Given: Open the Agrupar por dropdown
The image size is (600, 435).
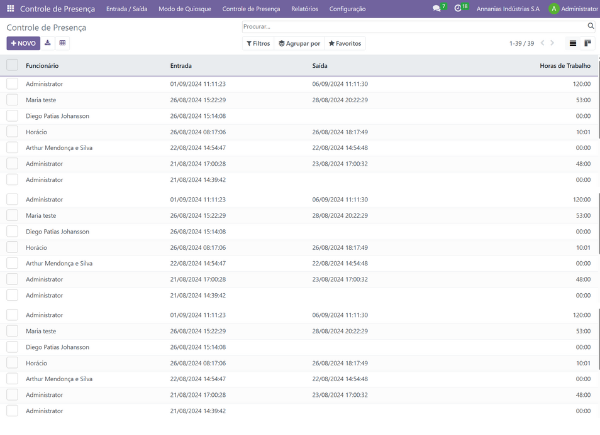Looking at the screenshot, I should (x=299, y=44).
